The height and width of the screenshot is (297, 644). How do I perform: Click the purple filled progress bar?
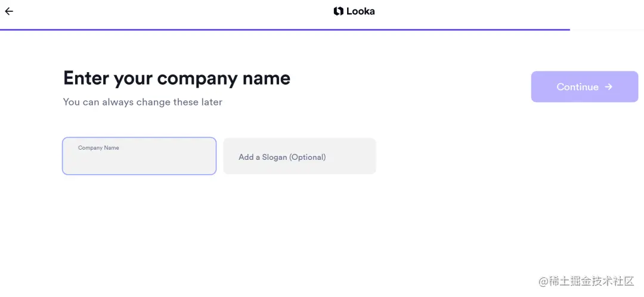coord(284,29)
